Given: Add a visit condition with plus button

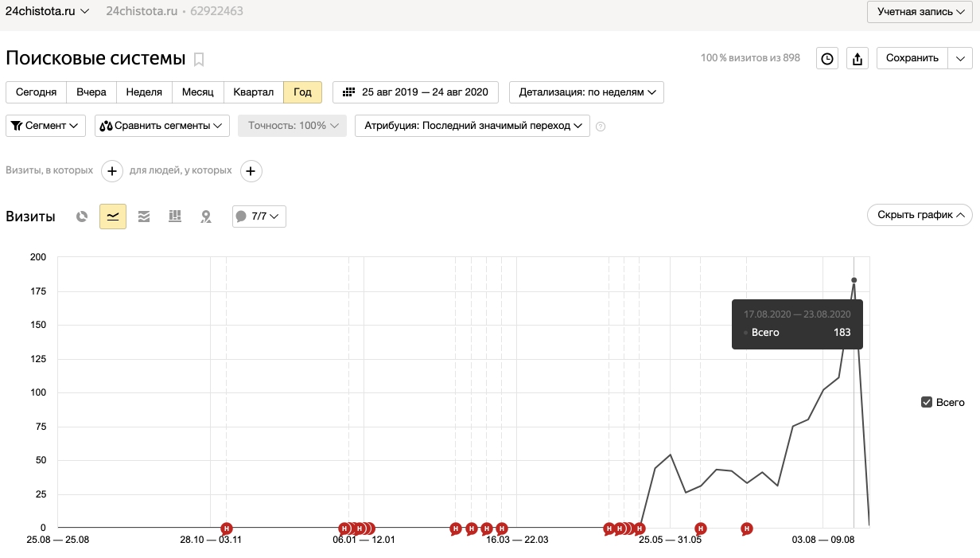Looking at the screenshot, I should tap(112, 170).
